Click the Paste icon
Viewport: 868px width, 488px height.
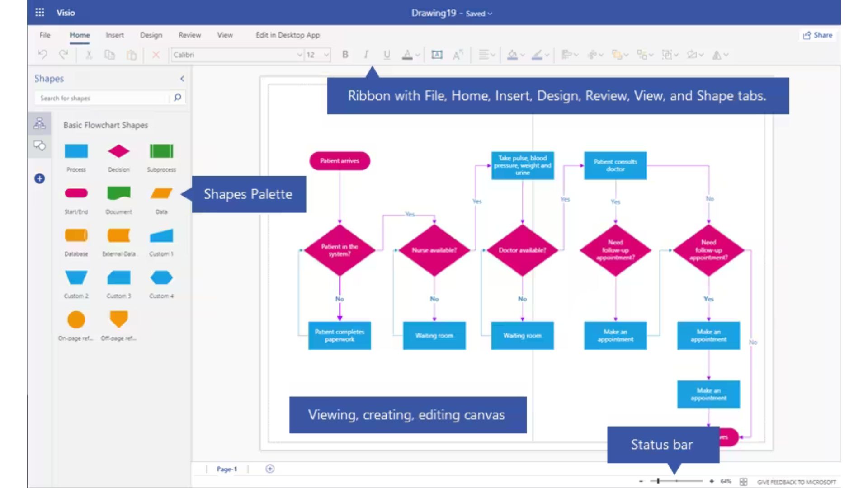point(132,54)
